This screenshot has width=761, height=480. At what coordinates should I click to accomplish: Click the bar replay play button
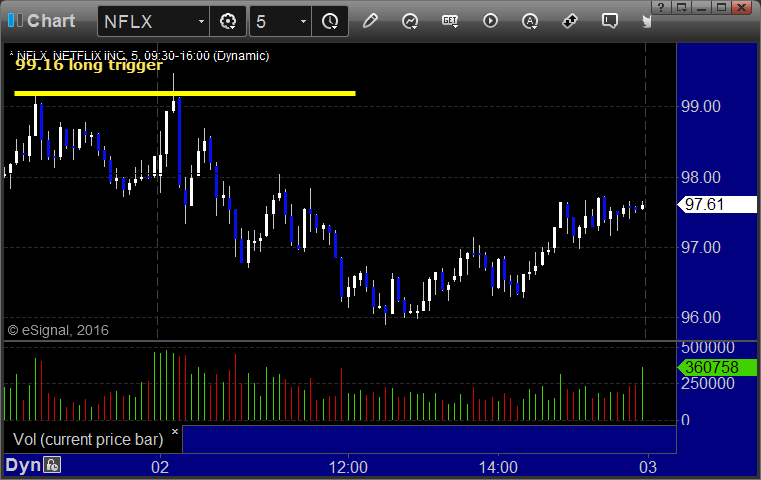(490, 21)
